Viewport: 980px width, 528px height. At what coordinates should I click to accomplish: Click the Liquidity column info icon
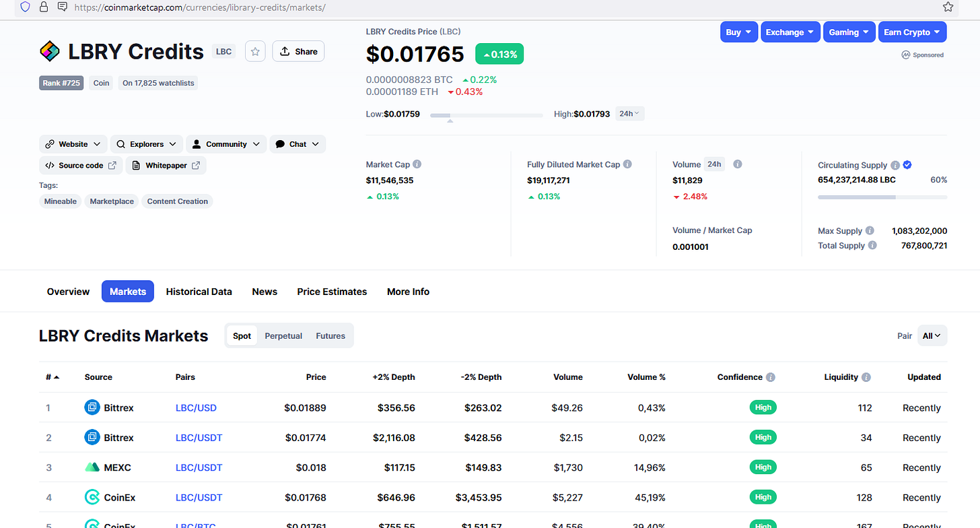[866, 377]
